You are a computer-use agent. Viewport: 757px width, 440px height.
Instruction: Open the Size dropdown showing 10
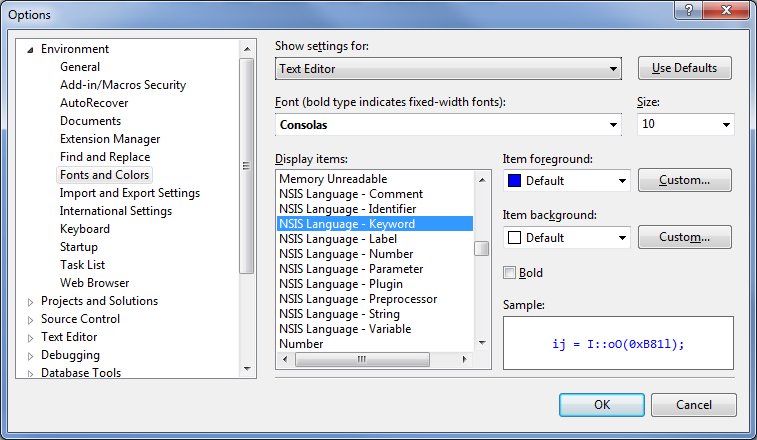tap(686, 125)
